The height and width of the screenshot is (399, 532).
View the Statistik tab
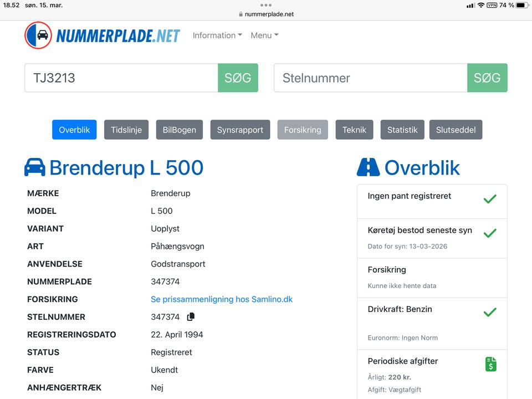pyautogui.click(x=402, y=130)
